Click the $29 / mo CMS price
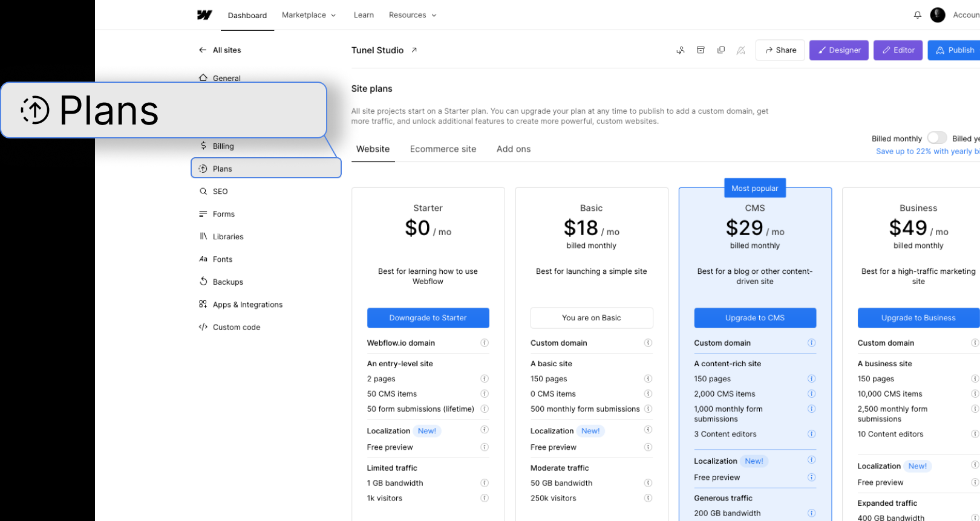This screenshot has height=521, width=980. point(755,228)
